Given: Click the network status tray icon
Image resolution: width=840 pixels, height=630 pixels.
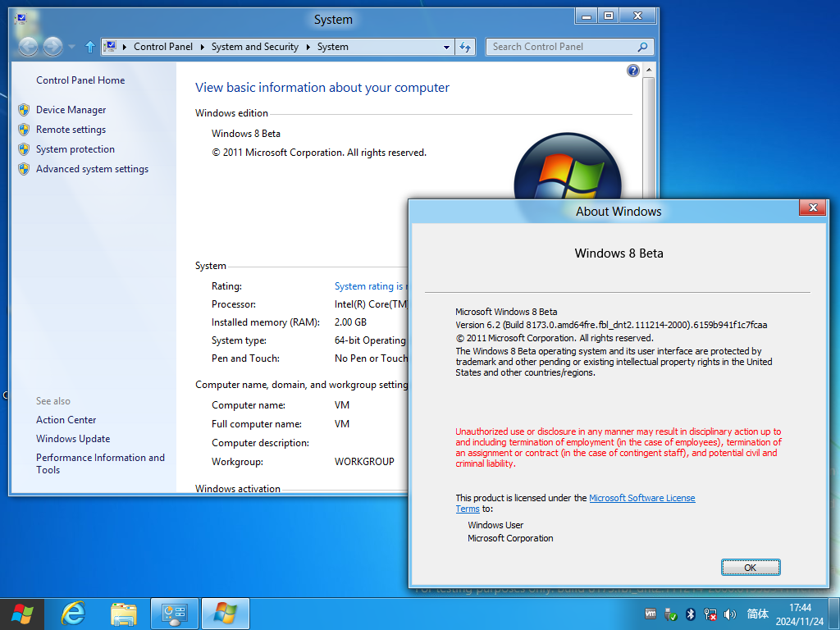Looking at the screenshot, I should tap(710, 614).
